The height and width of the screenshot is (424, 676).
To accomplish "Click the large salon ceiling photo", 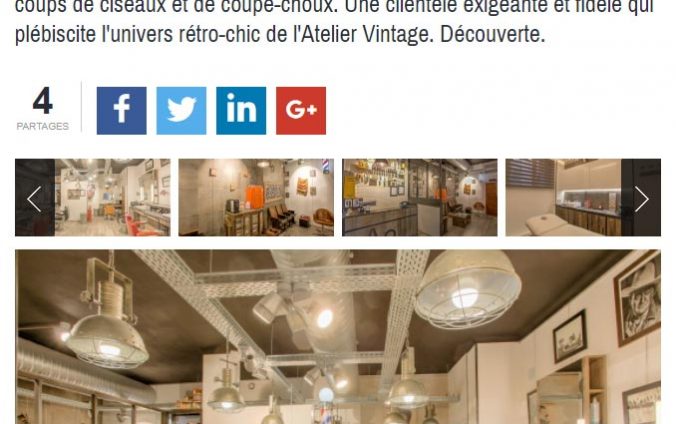I will tap(338, 337).
